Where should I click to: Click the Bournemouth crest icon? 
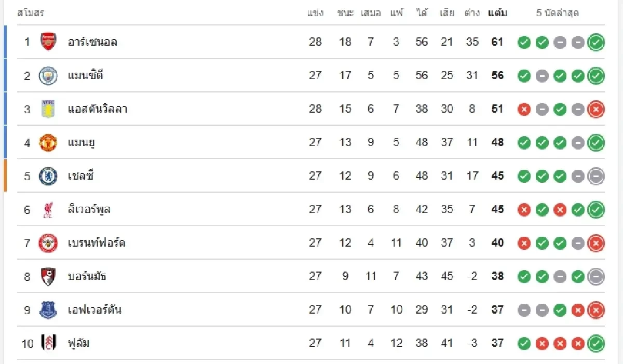tap(48, 276)
